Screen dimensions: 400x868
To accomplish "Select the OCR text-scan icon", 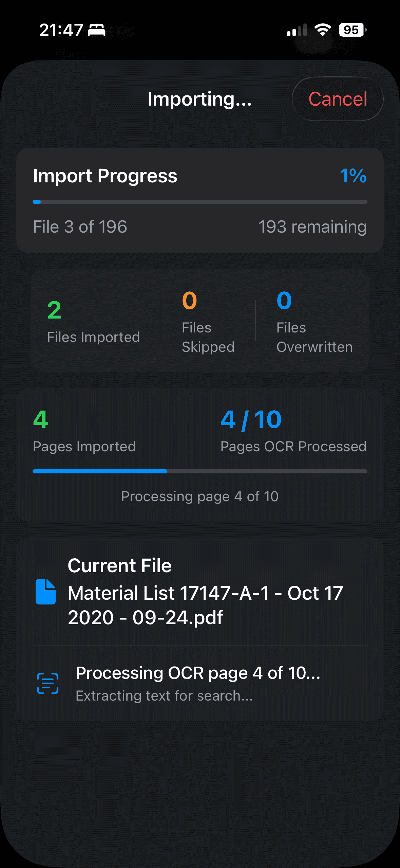I will (47, 683).
